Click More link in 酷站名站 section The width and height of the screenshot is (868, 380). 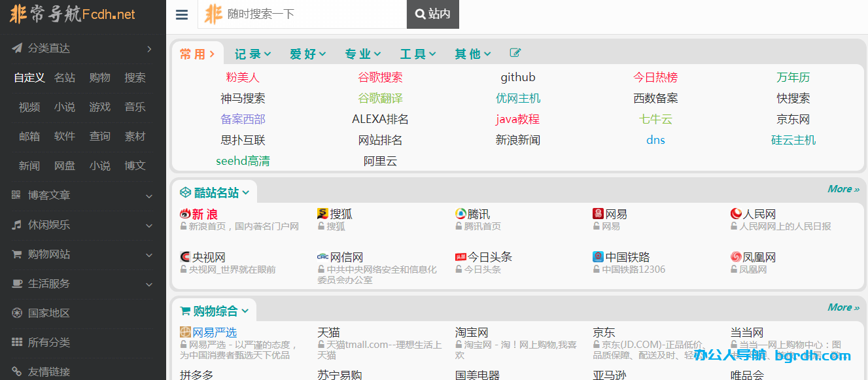point(843,189)
